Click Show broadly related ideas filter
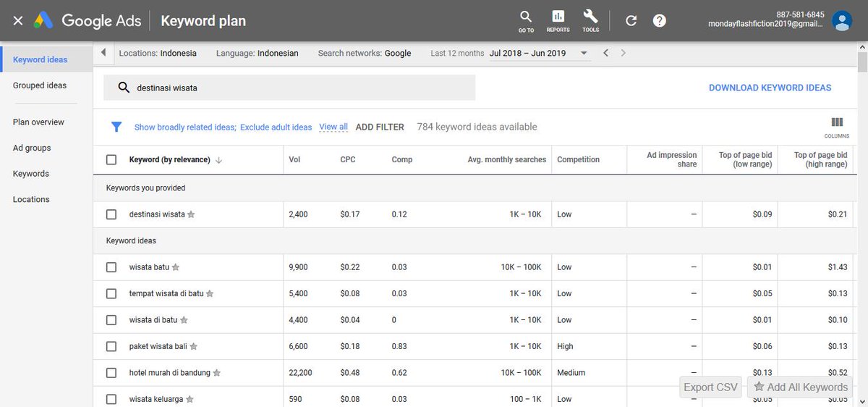The width and height of the screenshot is (868, 407). 185,127
